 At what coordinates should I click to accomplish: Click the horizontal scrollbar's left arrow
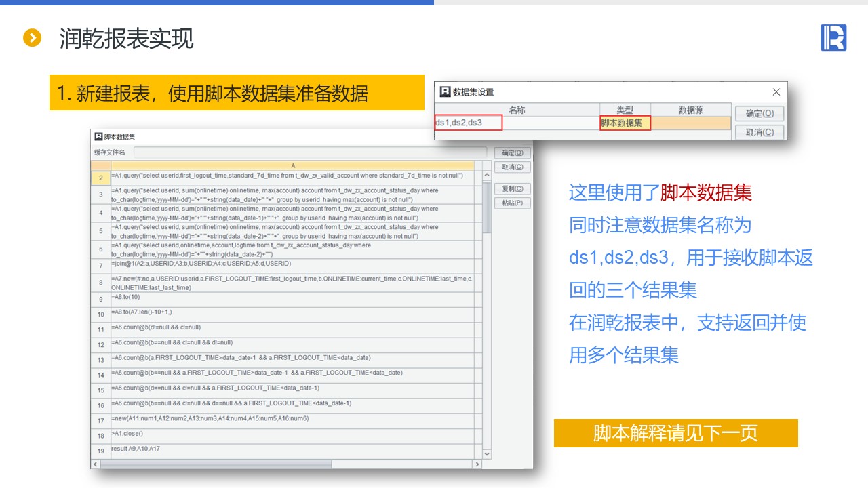coord(95,464)
